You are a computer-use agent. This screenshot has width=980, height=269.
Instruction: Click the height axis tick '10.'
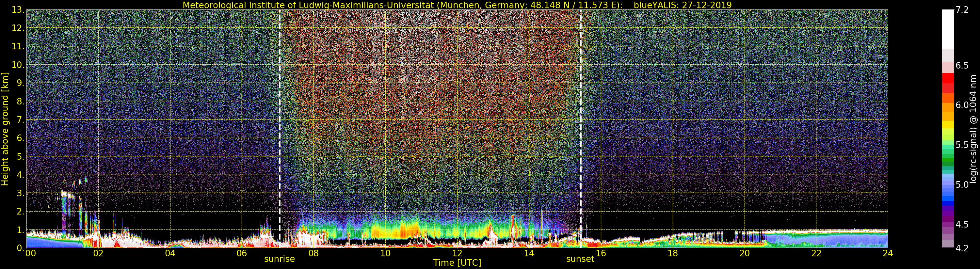(x=18, y=65)
